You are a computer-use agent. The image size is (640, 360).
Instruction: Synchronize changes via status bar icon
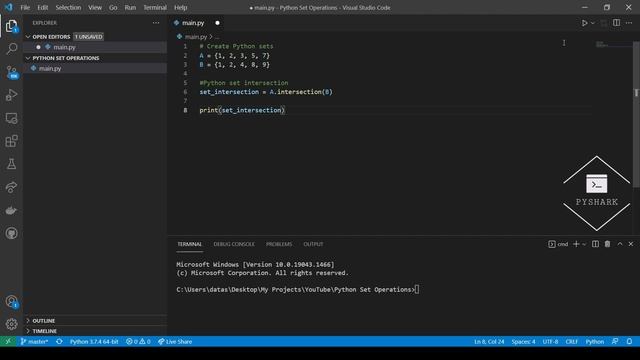(x=60, y=342)
